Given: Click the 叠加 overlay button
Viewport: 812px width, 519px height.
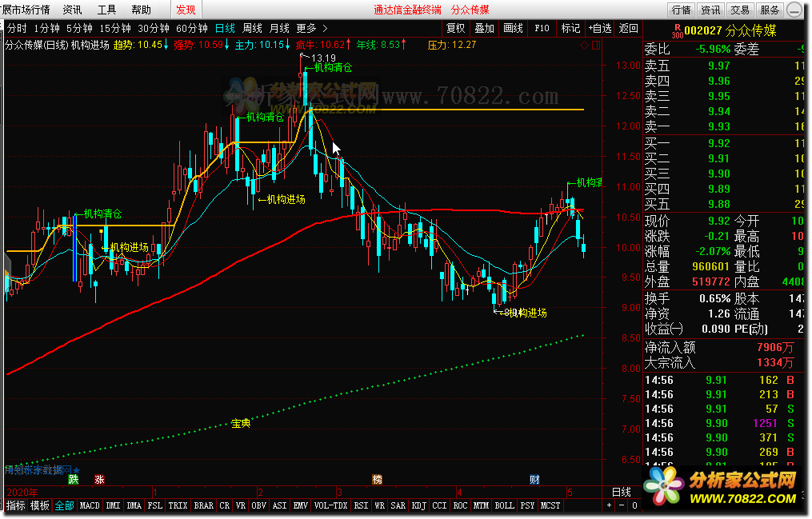Looking at the screenshot, I should coord(485,28).
